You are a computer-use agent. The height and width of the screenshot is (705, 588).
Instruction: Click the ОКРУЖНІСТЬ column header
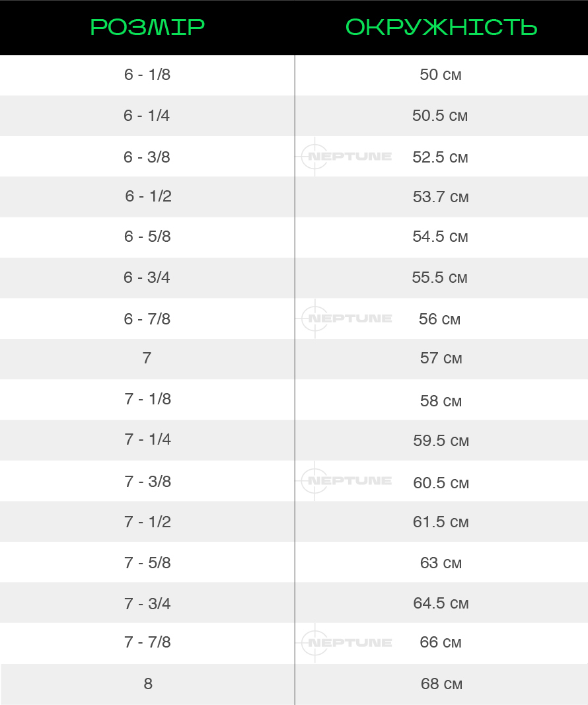tap(441, 27)
